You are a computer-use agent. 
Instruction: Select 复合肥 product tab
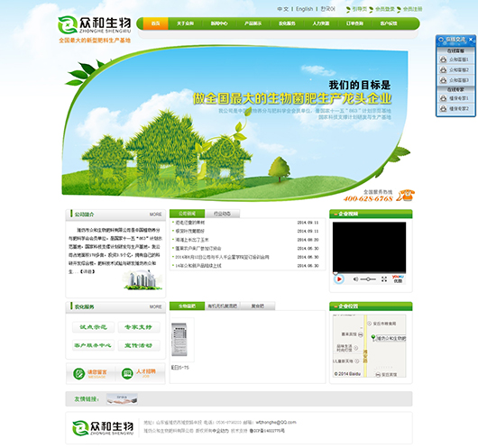[x=258, y=306]
